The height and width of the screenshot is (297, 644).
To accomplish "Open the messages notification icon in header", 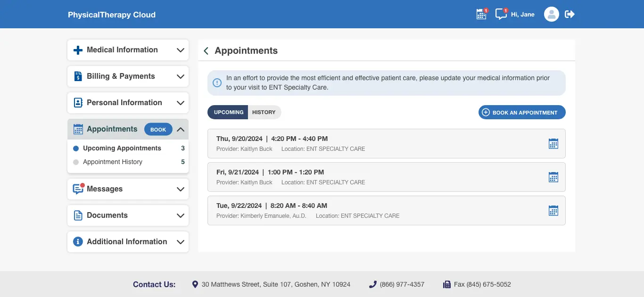I will pos(501,14).
